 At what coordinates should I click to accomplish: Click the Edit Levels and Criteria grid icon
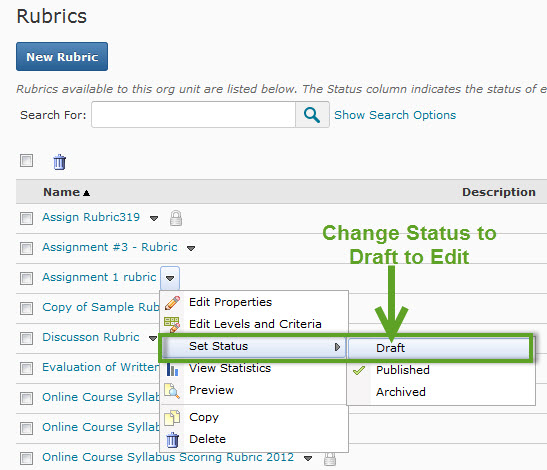click(x=172, y=324)
